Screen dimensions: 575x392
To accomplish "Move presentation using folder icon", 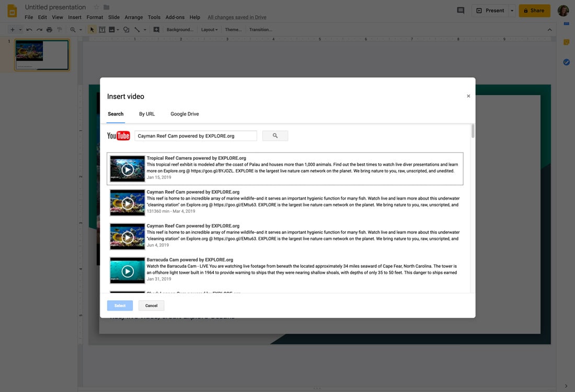I will pos(106,7).
